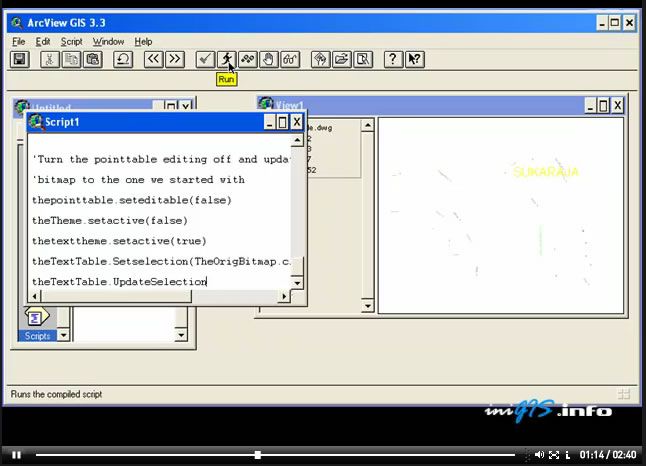Click the volume speaker icon in the player
This screenshot has width=646, height=466.
coord(539,455)
